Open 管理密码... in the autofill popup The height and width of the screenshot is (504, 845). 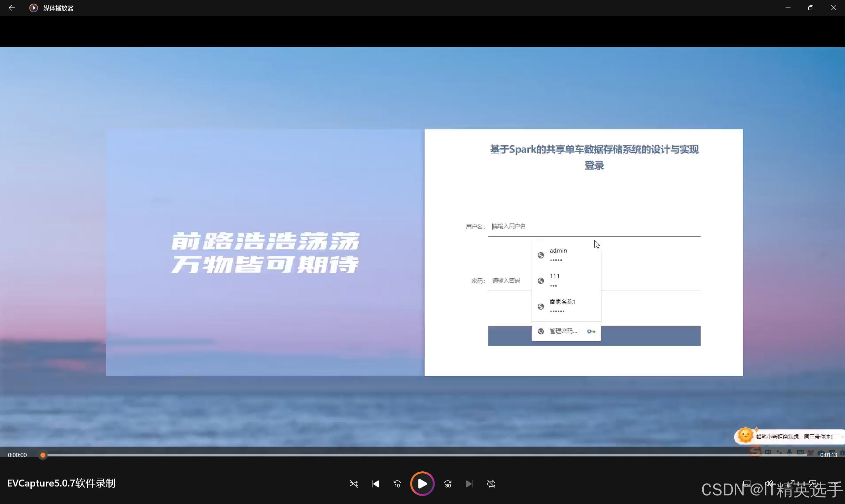pos(566,331)
